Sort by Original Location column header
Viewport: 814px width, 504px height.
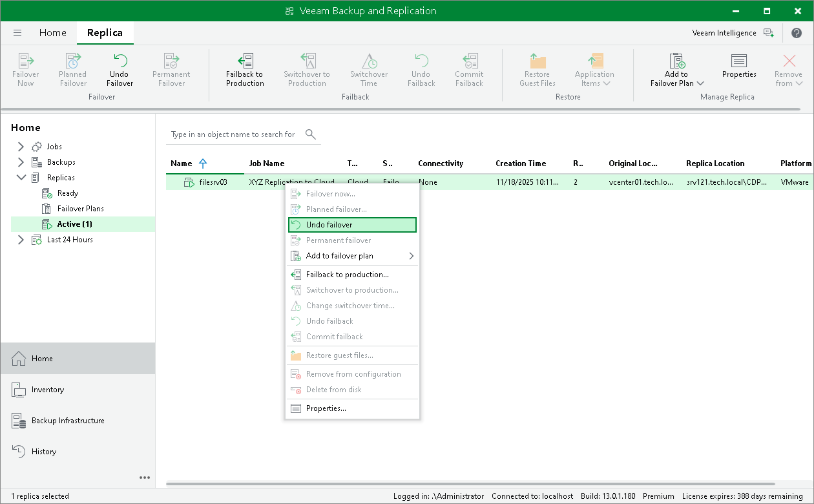pyautogui.click(x=633, y=163)
